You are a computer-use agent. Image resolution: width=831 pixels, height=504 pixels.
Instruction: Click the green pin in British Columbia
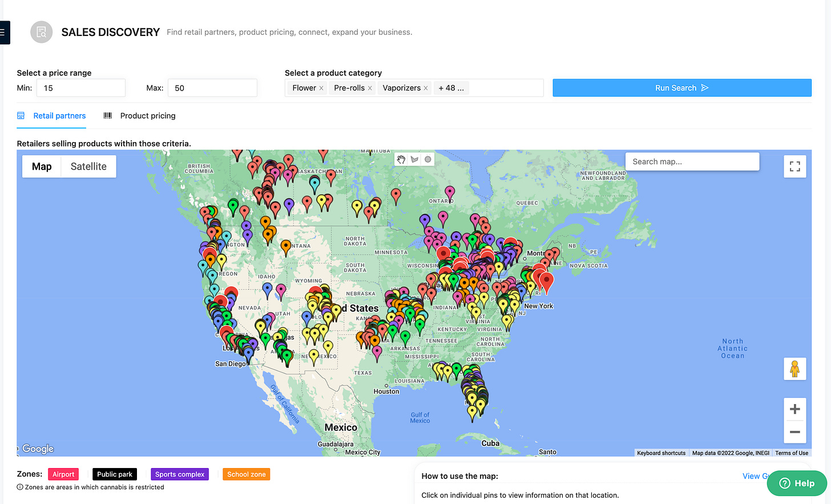(233, 207)
